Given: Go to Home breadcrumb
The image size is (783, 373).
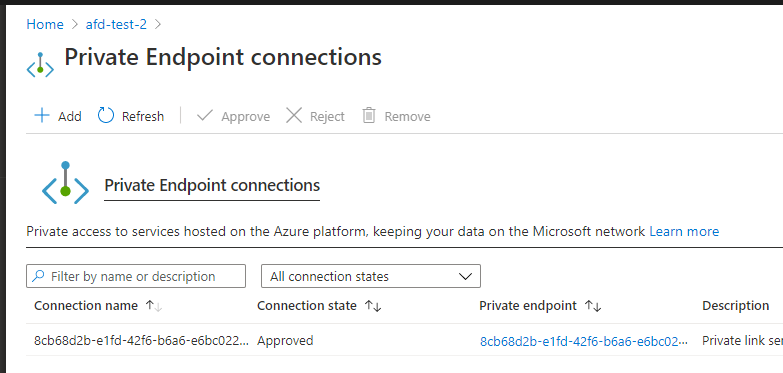Looking at the screenshot, I should tap(45, 24).
